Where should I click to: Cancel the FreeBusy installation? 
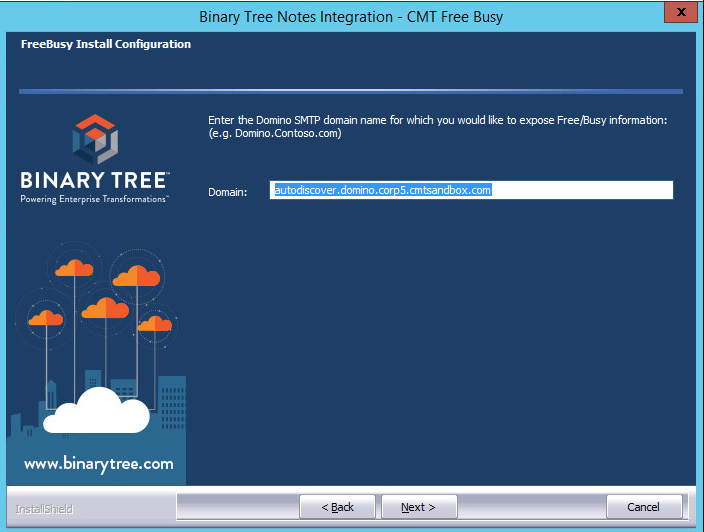pos(644,507)
